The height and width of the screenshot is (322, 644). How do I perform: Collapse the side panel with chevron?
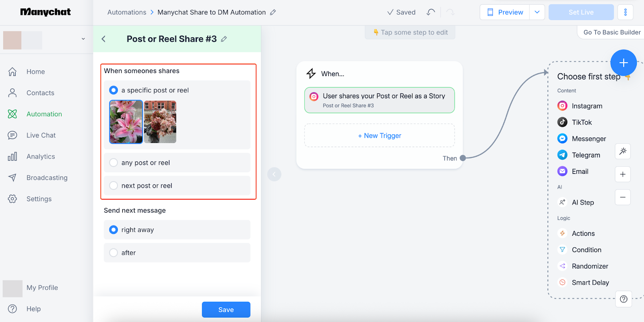[x=274, y=174]
